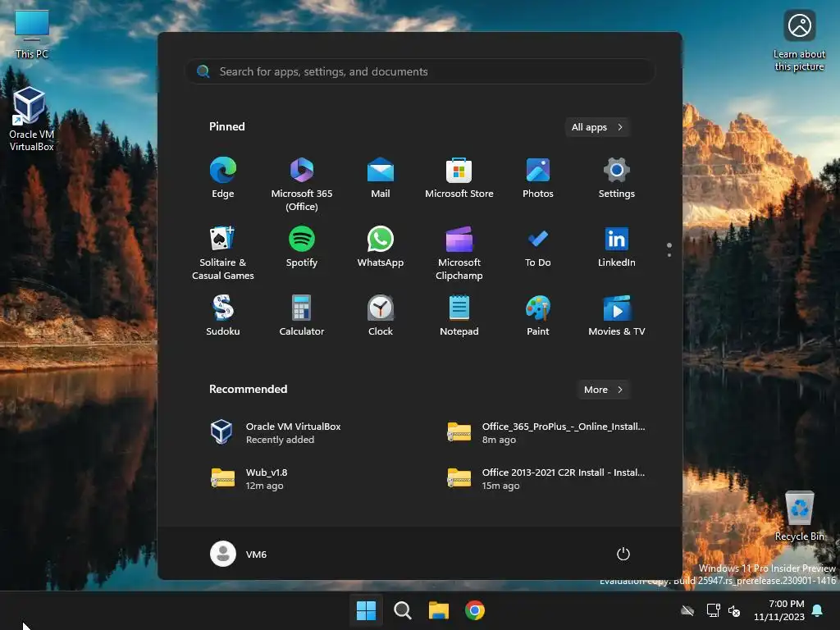The height and width of the screenshot is (630, 840).
Task: Open Spotify from the Start menu
Action: pyautogui.click(x=302, y=246)
